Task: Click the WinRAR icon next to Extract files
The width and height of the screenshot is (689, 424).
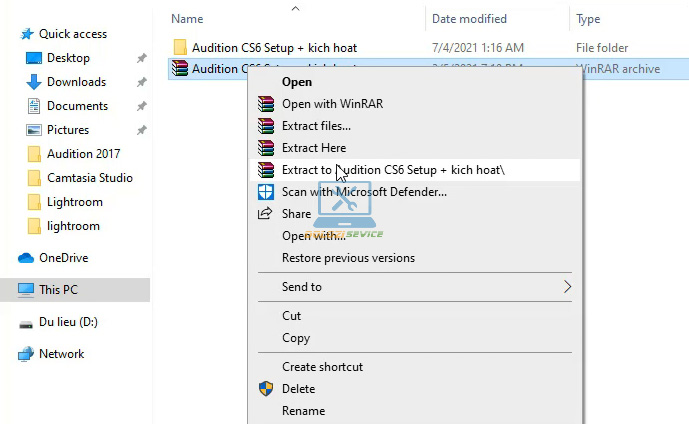Action: (265, 126)
